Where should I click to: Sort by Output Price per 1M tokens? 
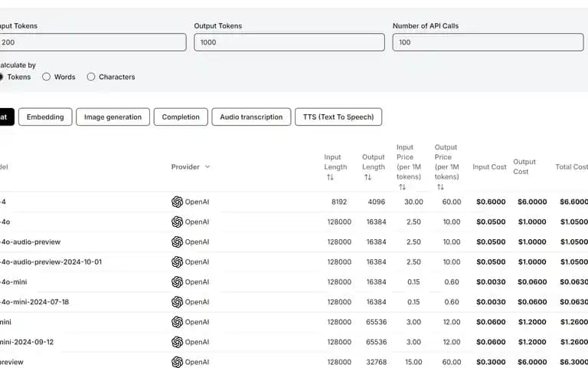440,187
